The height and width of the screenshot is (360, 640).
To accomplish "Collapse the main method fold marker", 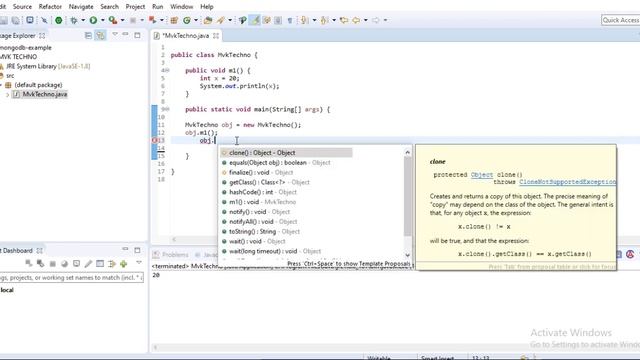I will 167,109.
